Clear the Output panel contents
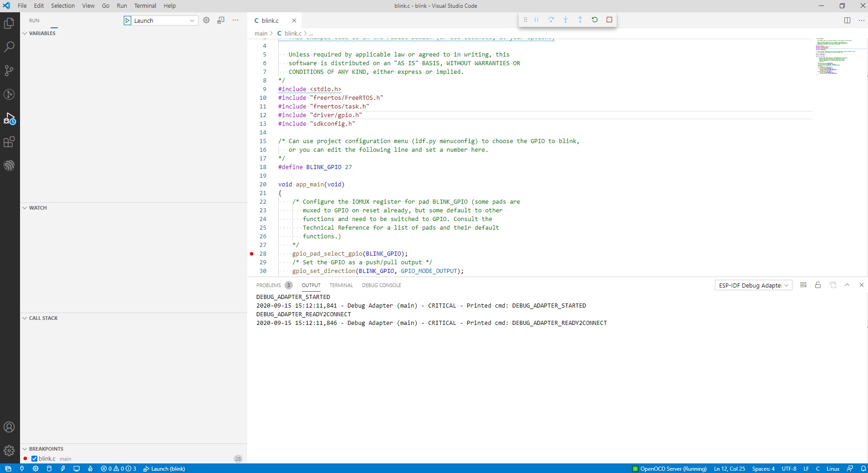 pos(803,285)
